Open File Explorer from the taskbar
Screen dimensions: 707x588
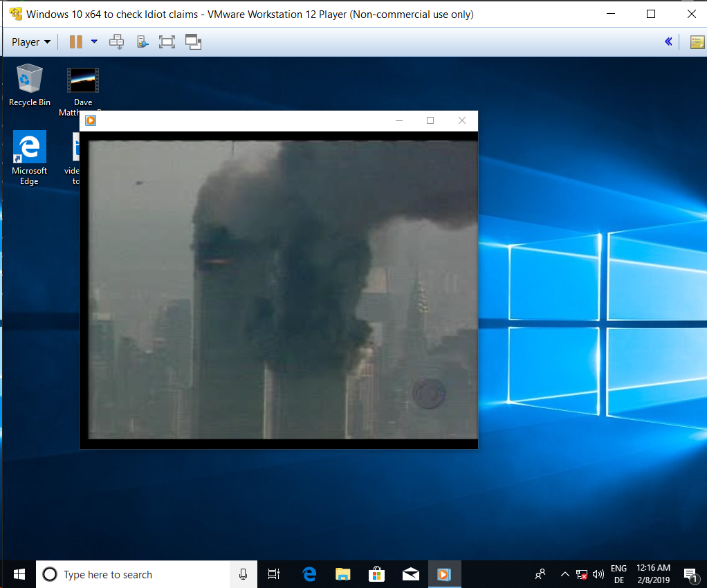coord(342,574)
